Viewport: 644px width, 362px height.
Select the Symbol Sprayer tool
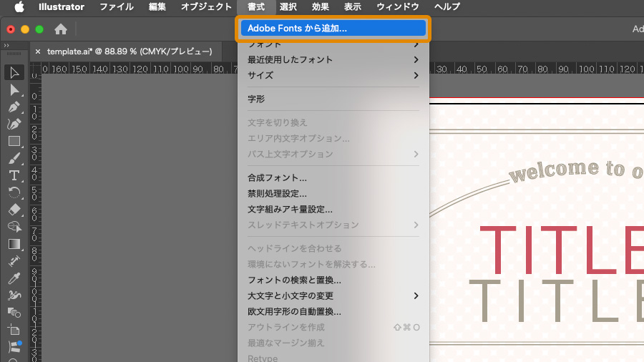[x=14, y=295]
